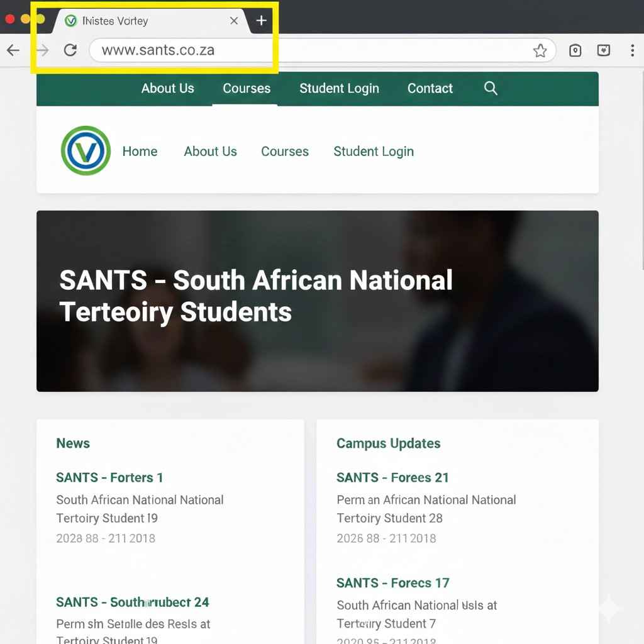Viewport: 644px width, 644px height.
Task: Open the search icon in the green navbar
Action: click(491, 89)
